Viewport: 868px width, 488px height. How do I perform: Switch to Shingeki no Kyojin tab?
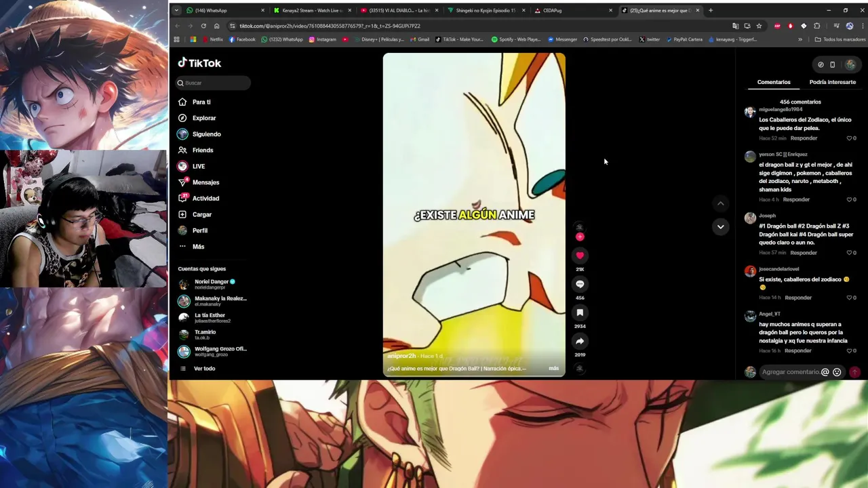pyautogui.click(x=486, y=10)
